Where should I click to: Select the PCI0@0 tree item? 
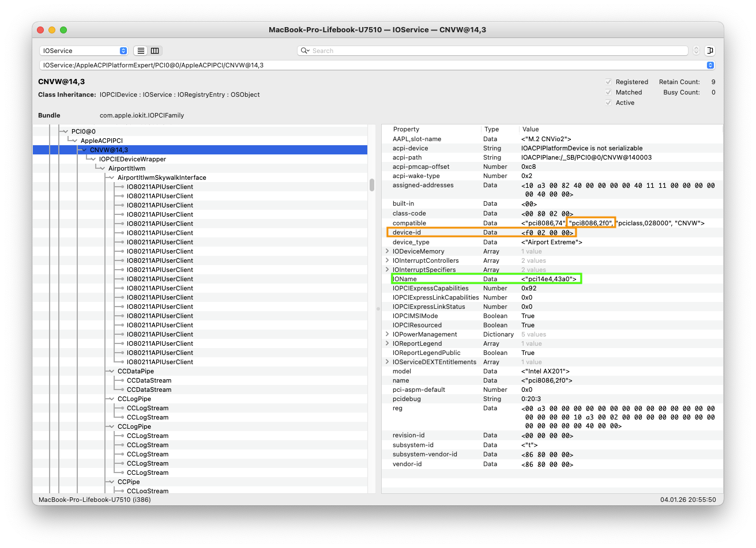(x=83, y=131)
